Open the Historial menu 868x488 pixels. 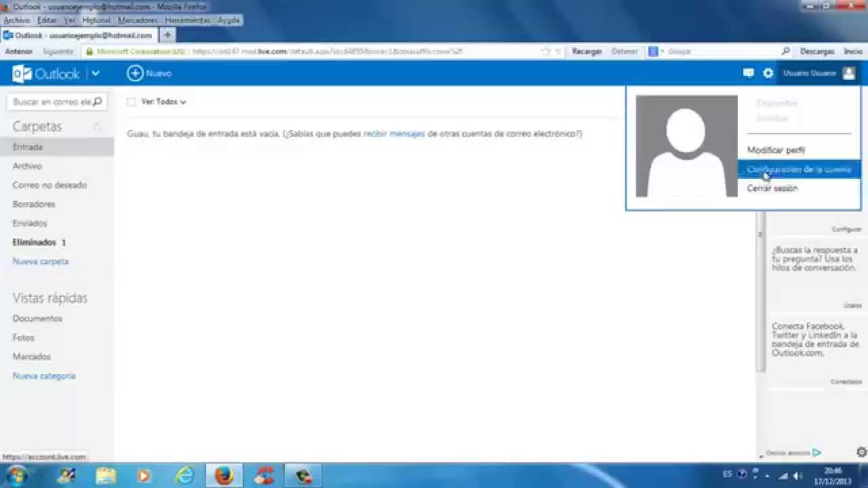pyautogui.click(x=96, y=20)
